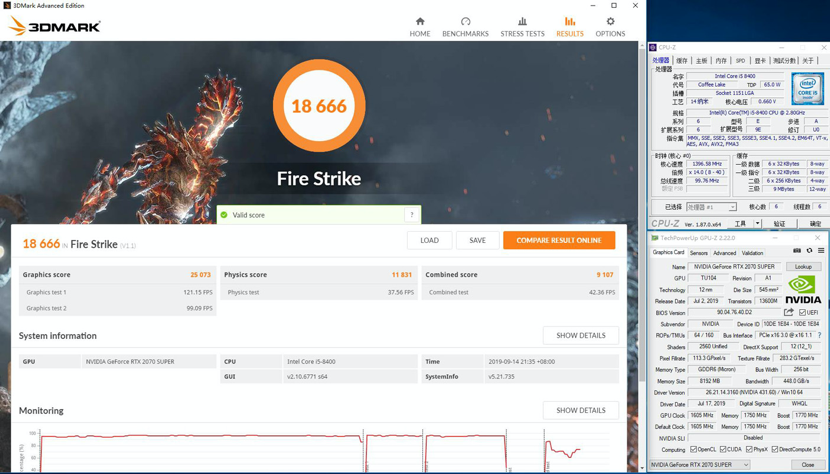This screenshot has height=474, width=830.
Task: Open the Stress Tests chart icon
Action: tap(522, 21)
